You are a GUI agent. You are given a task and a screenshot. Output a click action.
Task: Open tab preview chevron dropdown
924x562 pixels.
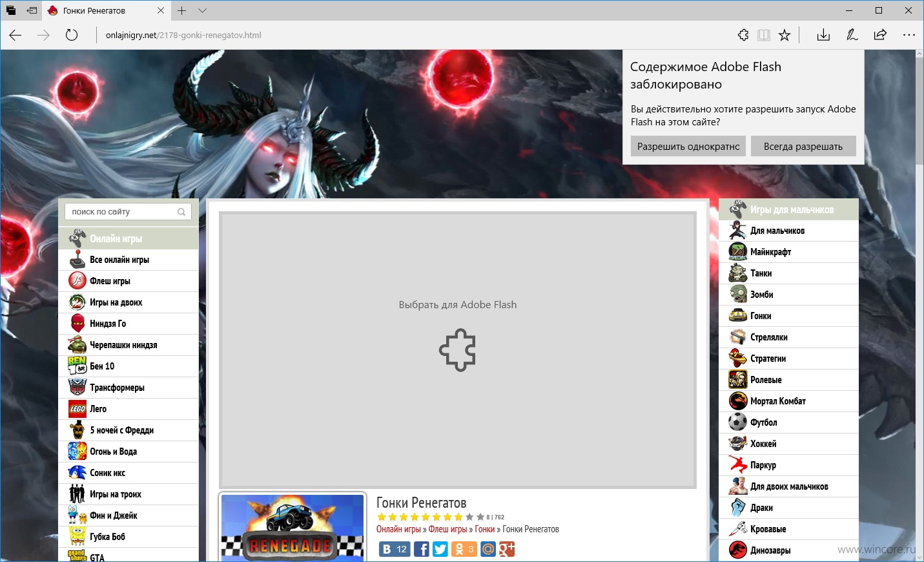pos(202,10)
